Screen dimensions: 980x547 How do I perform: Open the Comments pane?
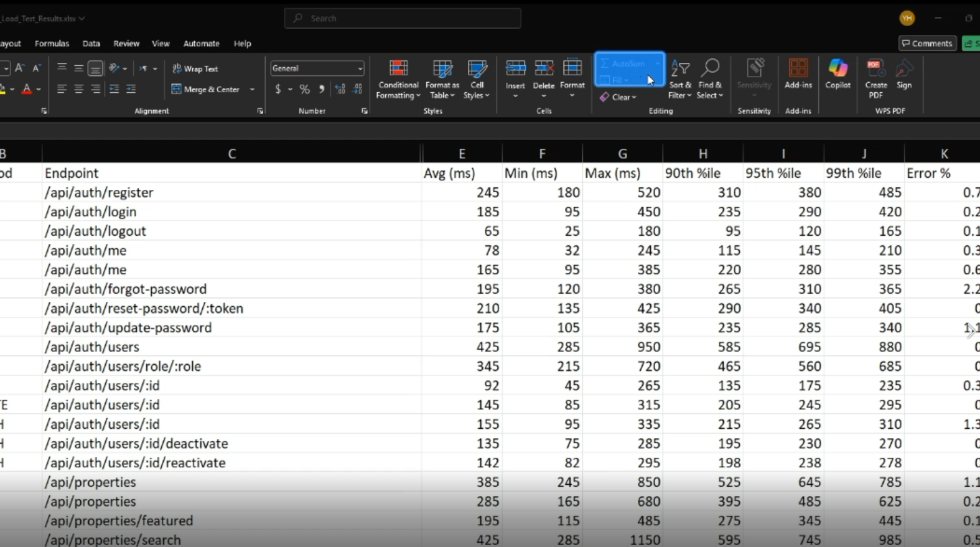point(927,43)
